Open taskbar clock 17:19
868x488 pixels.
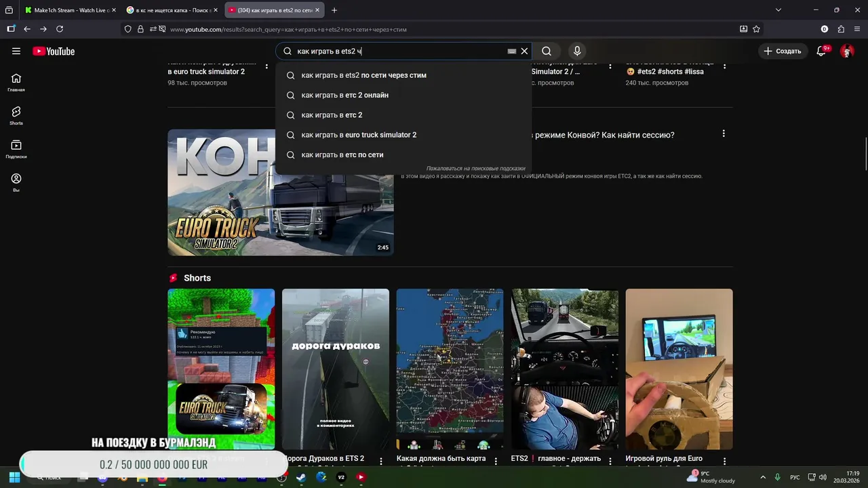[x=847, y=477]
